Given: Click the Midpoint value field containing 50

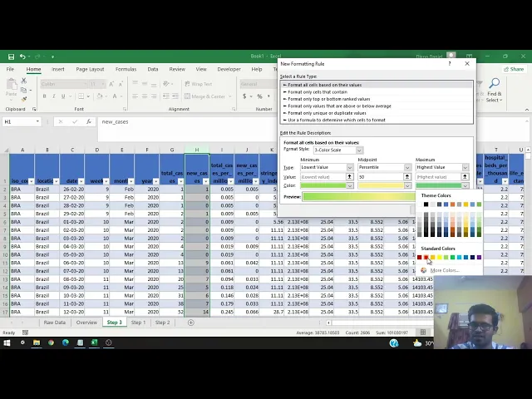Looking at the screenshot, I should click(x=381, y=177).
